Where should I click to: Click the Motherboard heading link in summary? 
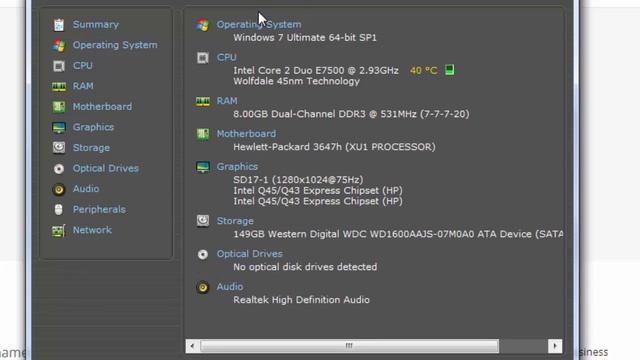[x=246, y=133]
